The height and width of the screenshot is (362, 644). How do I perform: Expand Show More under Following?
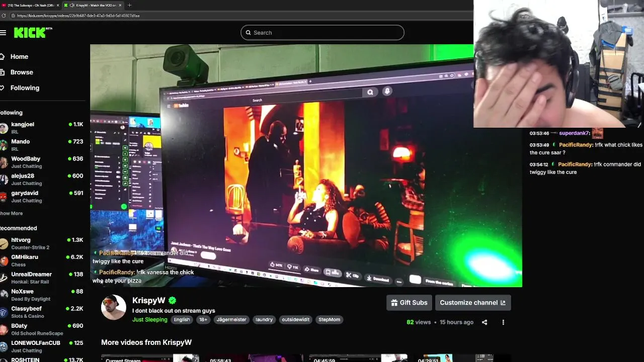tap(11, 213)
